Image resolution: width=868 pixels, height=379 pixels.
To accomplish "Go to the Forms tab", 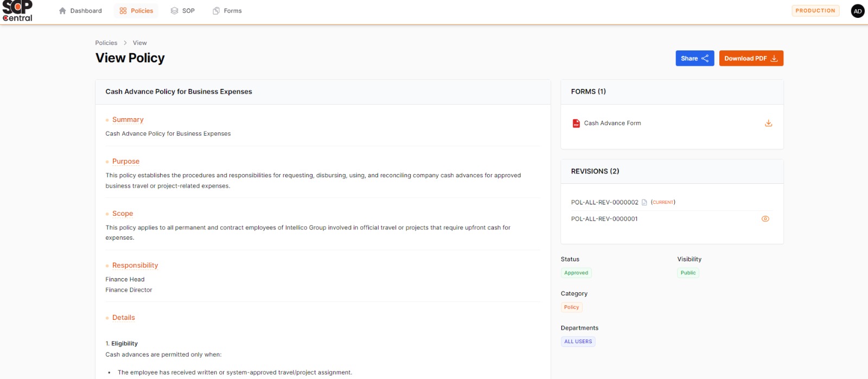I will (x=227, y=11).
